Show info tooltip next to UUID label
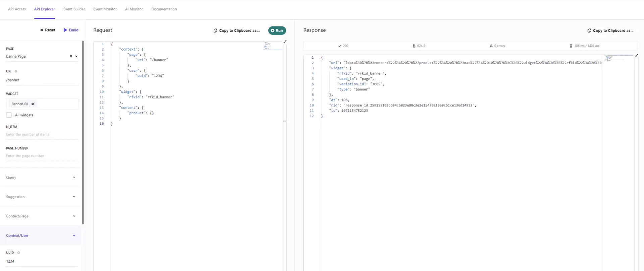Image resolution: width=644 pixels, height=271 pixels. tap(18, 253)
